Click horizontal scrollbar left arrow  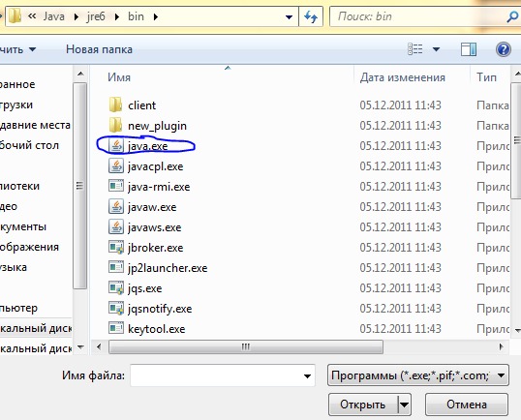pyautogui.click(x=99, y=347)
